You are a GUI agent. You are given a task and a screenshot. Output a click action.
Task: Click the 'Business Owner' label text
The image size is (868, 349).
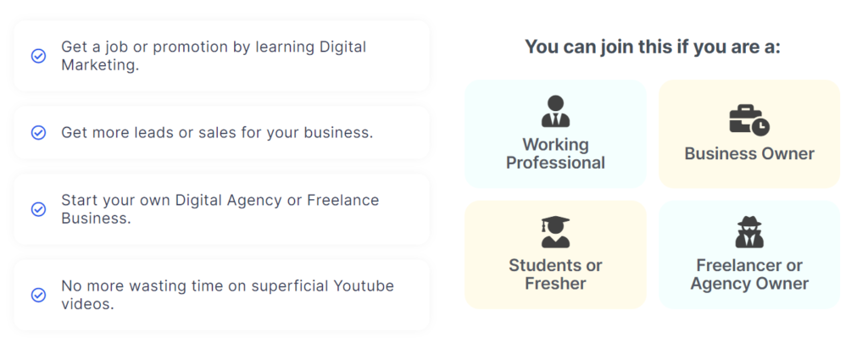749,153
